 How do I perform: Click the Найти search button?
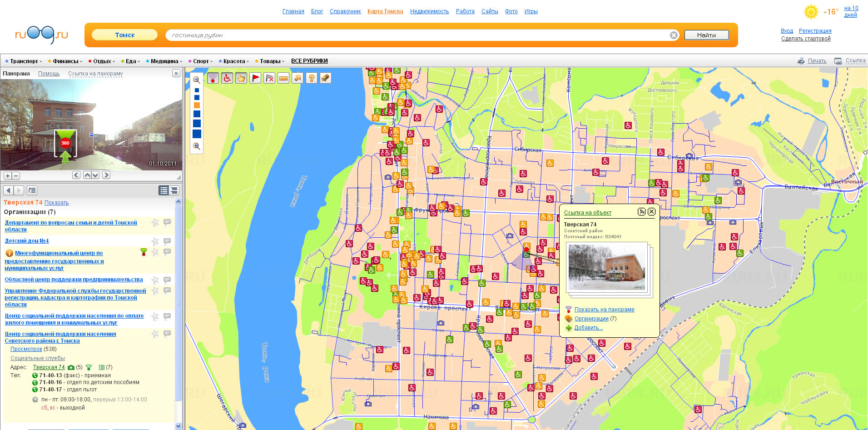pyautogui.click(x=706, y=35)
